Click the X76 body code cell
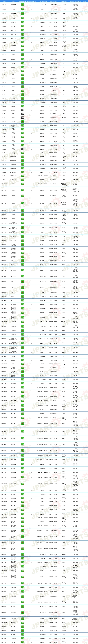Viewport: 88px width, 644px height. (64, 180)
